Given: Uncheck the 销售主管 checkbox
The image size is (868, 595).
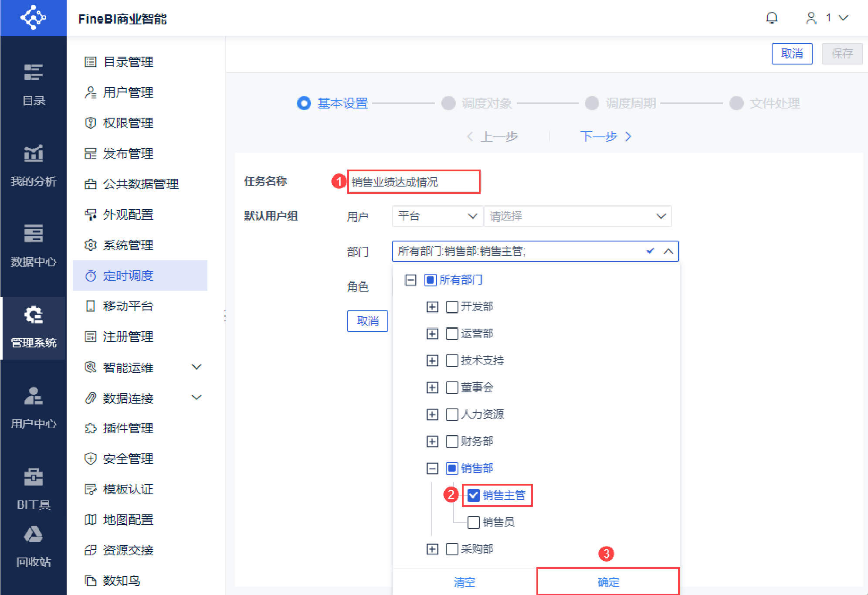Looking at the screenshot, I should pos(474,495).
